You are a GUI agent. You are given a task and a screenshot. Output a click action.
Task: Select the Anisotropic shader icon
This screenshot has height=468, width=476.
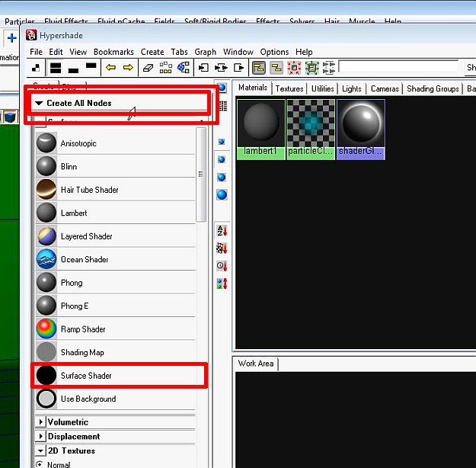(46, 143)
